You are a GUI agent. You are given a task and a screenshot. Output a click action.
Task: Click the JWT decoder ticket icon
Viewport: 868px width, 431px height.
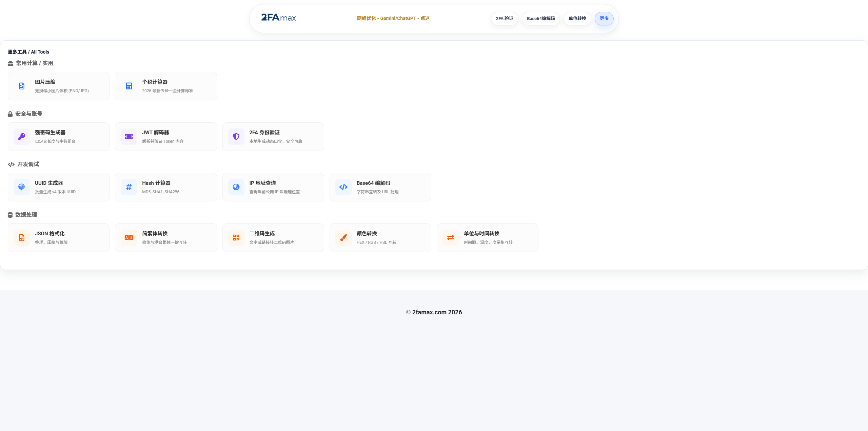click(x=129, y=137)
